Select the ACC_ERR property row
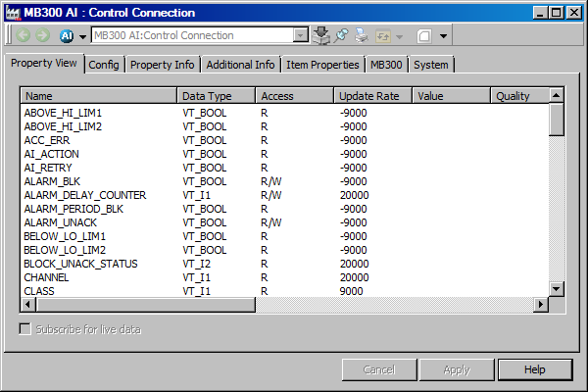Viewport: 588px width, 392px height. pyautogui.click(x=285, y=140)
